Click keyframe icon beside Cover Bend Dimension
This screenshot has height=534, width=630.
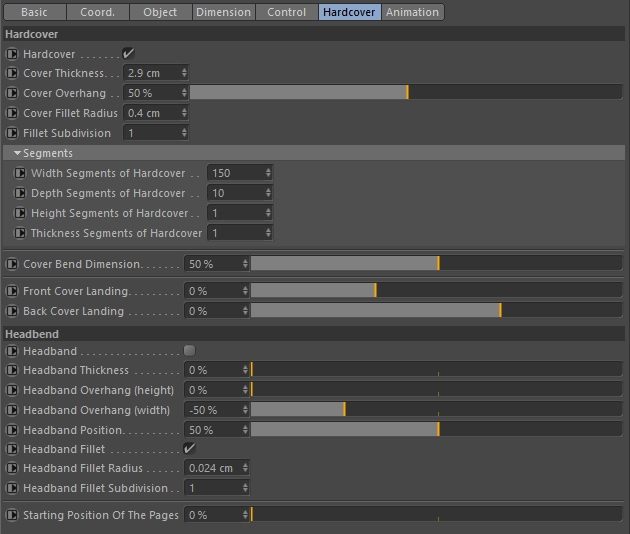tap(12, 264)
